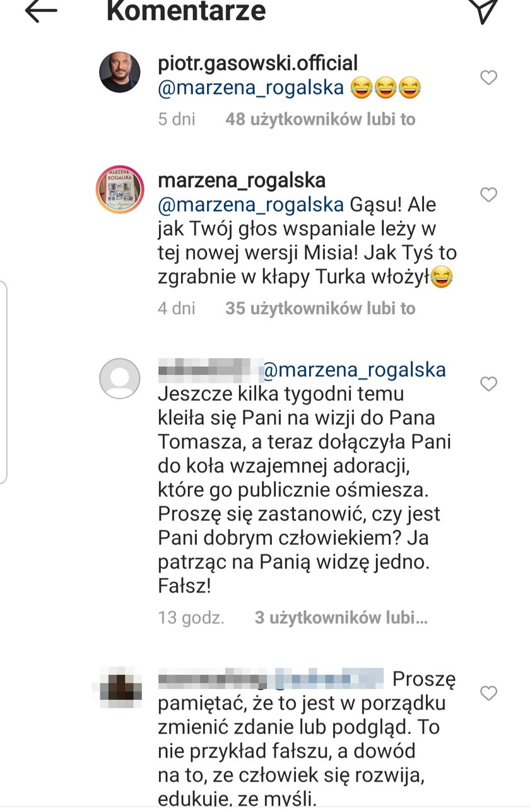View '35 użytkowników lubi to' likes list
The height and width of the screenshot is (812, 530).
tap(321, 308)
